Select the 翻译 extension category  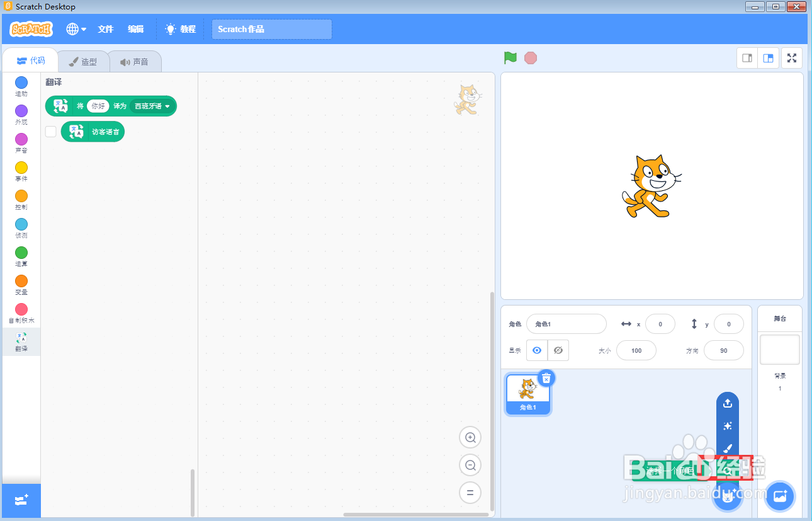tap(21, 342)
